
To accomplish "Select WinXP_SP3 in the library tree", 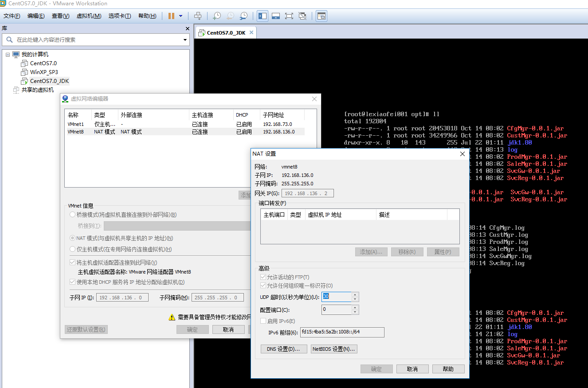I will [44, 72].
